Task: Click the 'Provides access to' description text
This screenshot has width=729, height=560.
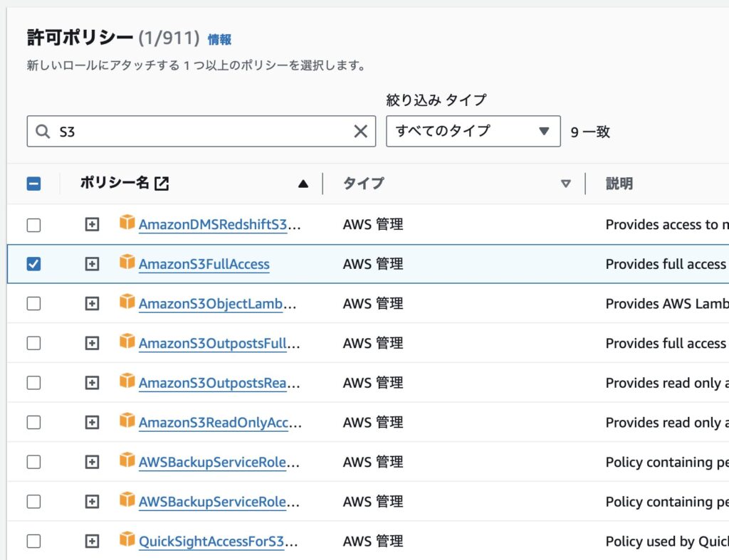Action: pos(667,225)
